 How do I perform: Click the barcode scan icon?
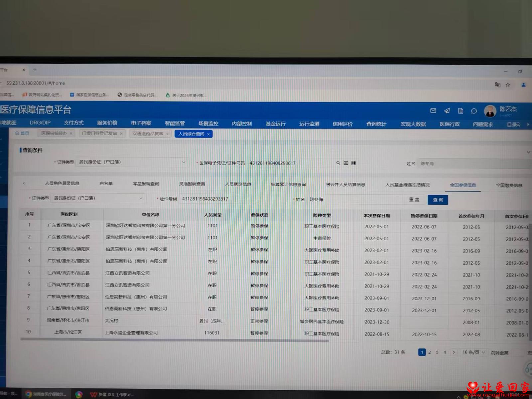353,163
